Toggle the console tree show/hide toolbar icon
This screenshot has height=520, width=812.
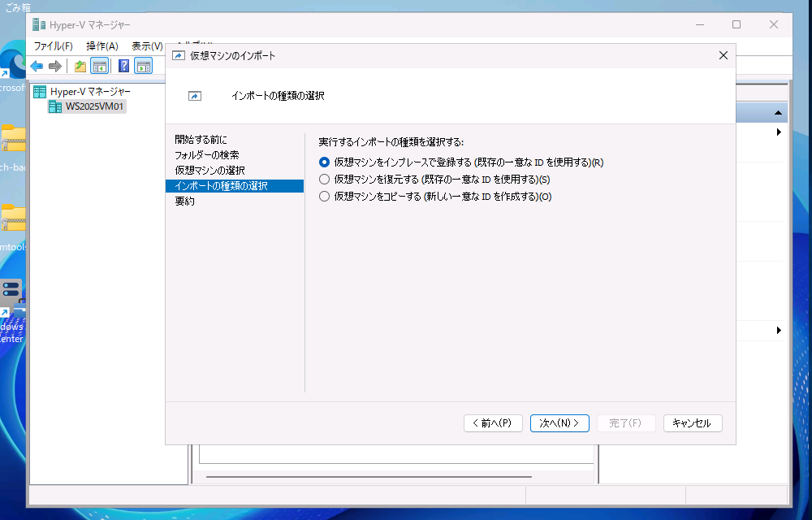99,65
